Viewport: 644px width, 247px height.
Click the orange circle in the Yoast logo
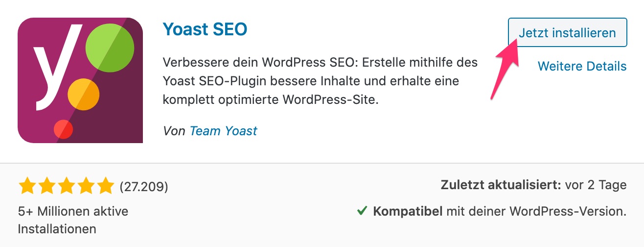(x=83, y=96)
